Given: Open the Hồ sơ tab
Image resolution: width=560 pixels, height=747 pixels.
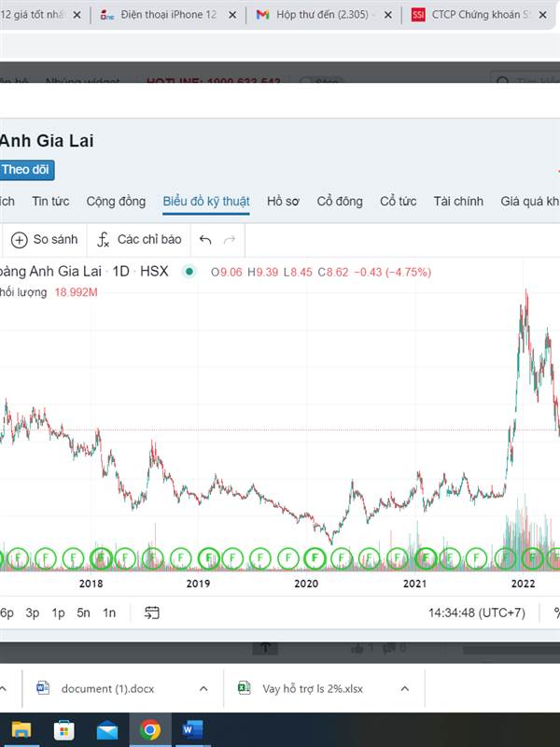Looking at the screenshot, I should point(283,202).
